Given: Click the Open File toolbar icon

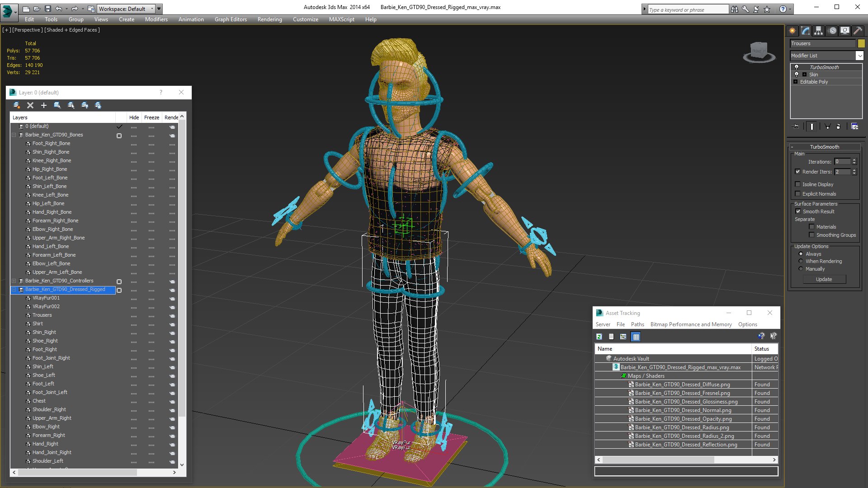Looking at the screenshot, I should [x=37, y=9].
